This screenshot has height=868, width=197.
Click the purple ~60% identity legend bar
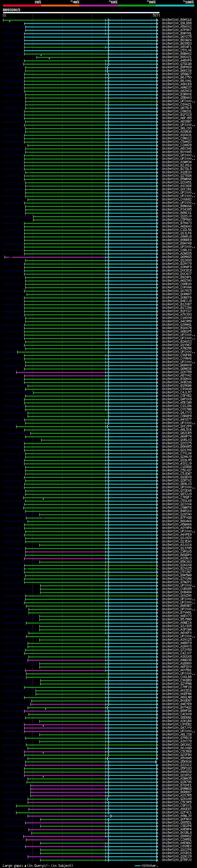(98, 6)
